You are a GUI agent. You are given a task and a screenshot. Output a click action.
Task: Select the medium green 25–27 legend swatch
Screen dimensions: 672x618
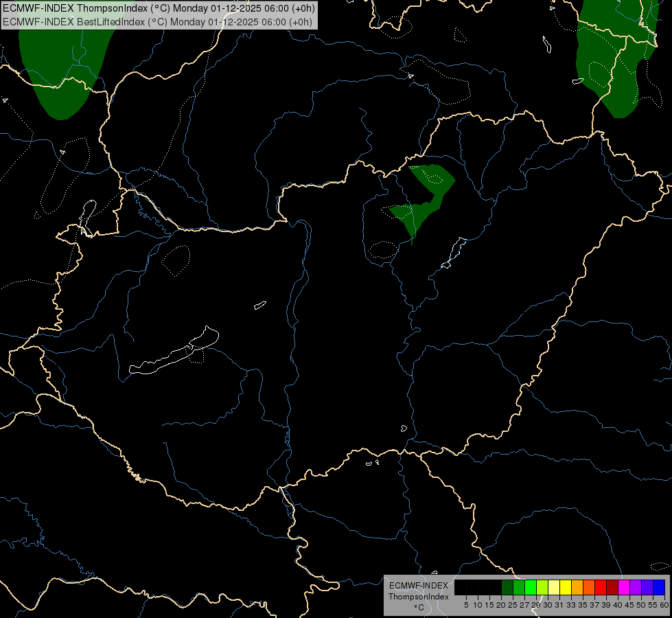pos(519,587)
